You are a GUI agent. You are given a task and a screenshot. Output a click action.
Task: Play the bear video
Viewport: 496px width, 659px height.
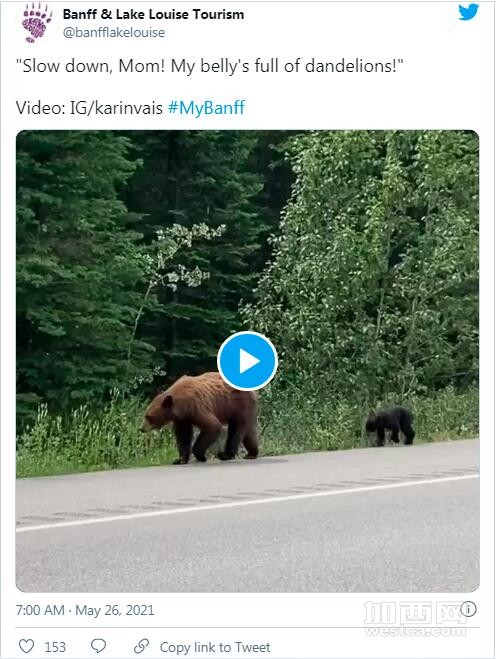(x=248, y=361)
